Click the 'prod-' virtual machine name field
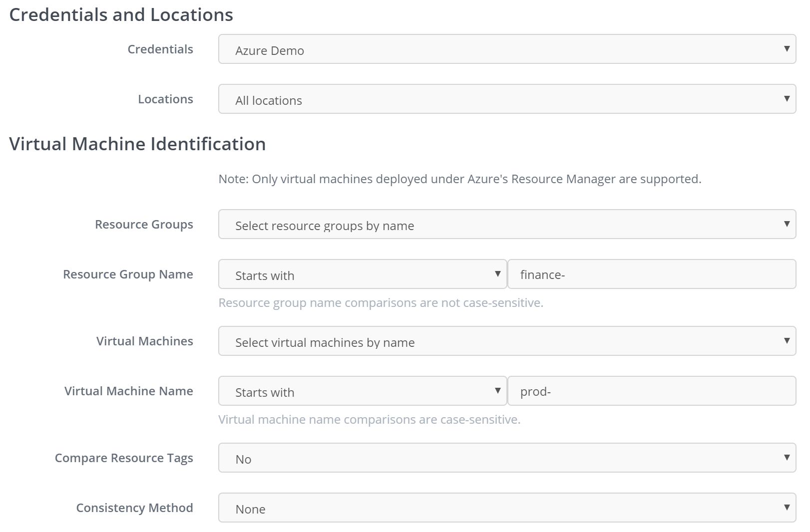This screenshot has height=532, width=810. 651,391
